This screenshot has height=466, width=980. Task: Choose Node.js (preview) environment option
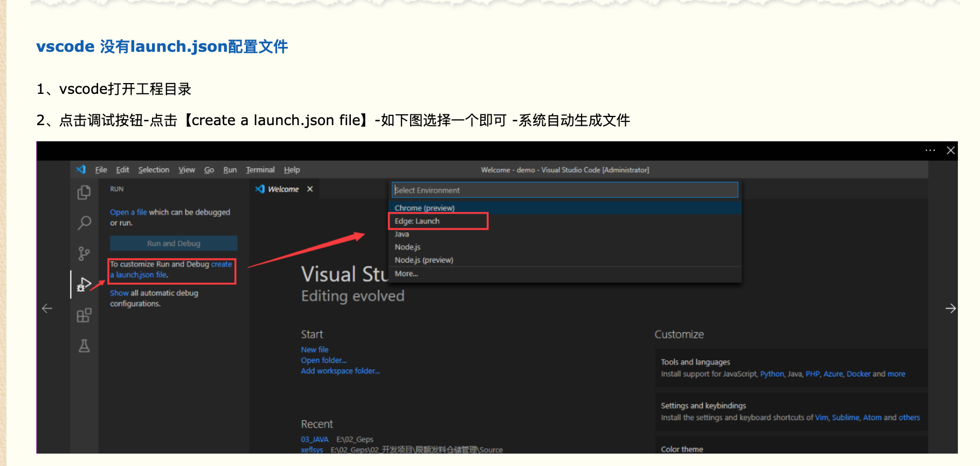coord(564,260)
